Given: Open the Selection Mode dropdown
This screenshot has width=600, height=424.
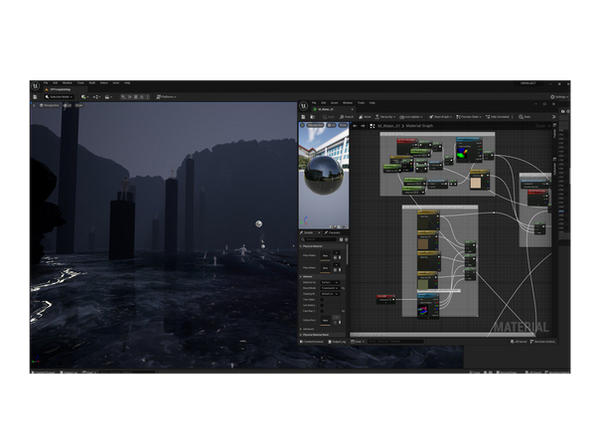Looking at the screenshot, I should (59, 97).
